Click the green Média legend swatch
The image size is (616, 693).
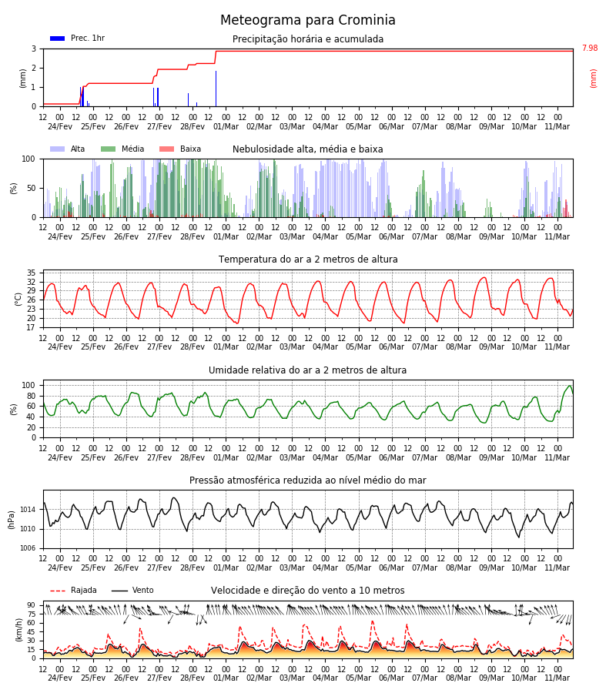[109, 149]
